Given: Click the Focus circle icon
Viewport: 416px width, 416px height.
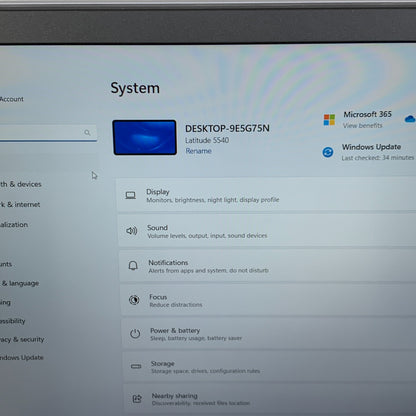Looking at the screenshot, I should coord(134,300).
